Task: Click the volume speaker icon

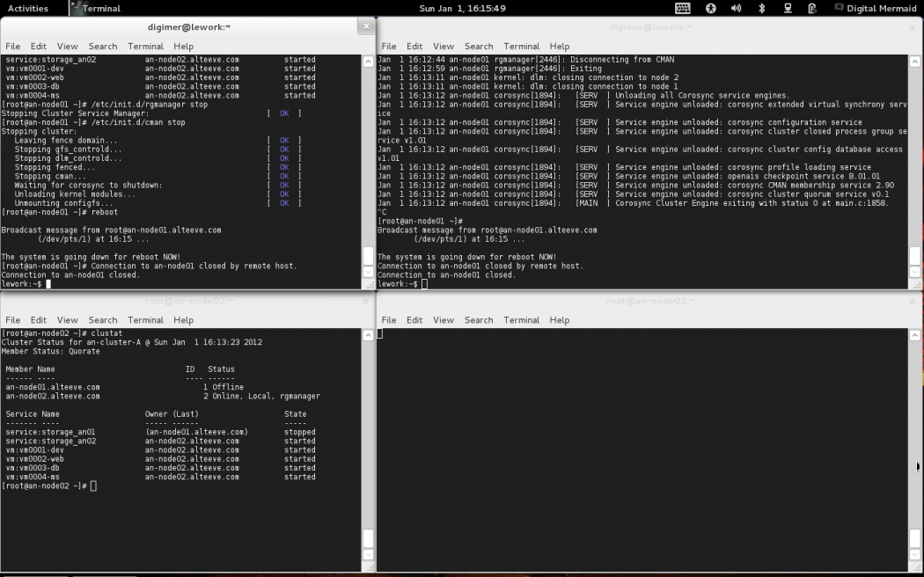Action: coord(736,8)
